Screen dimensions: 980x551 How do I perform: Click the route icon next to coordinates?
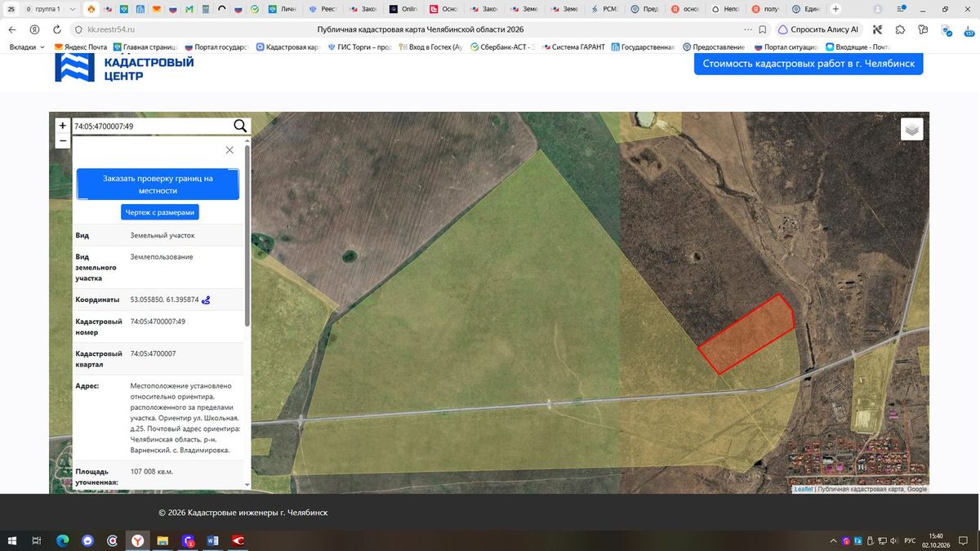206,300
